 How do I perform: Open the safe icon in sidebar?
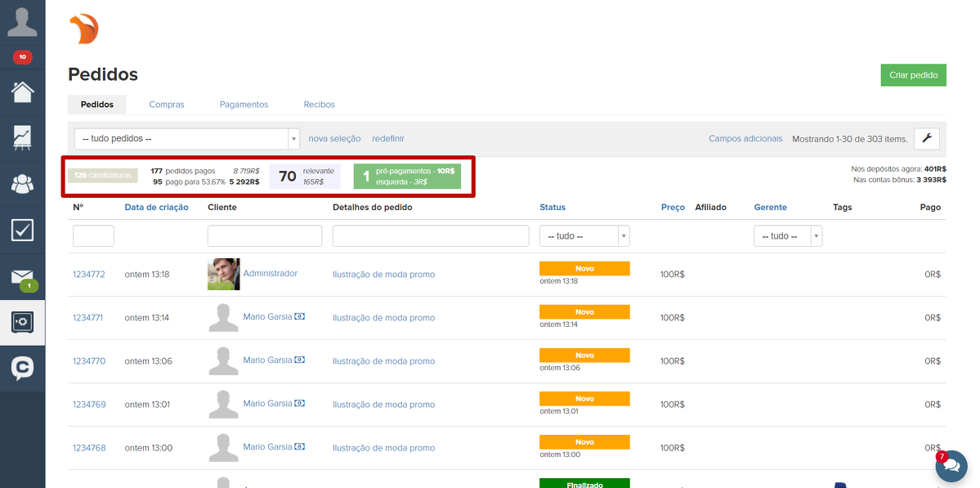(x=22, y=322)
